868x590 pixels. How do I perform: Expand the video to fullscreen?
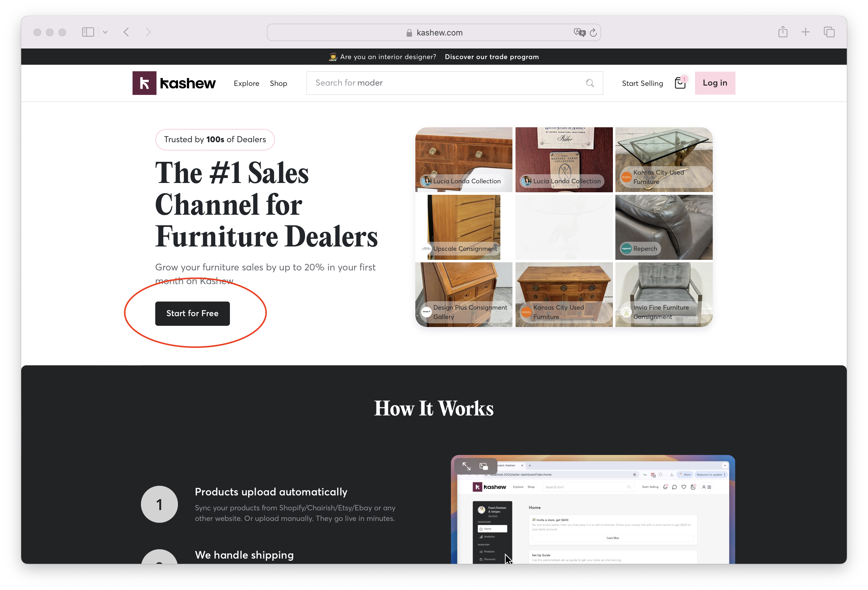(x=466, y=466)
